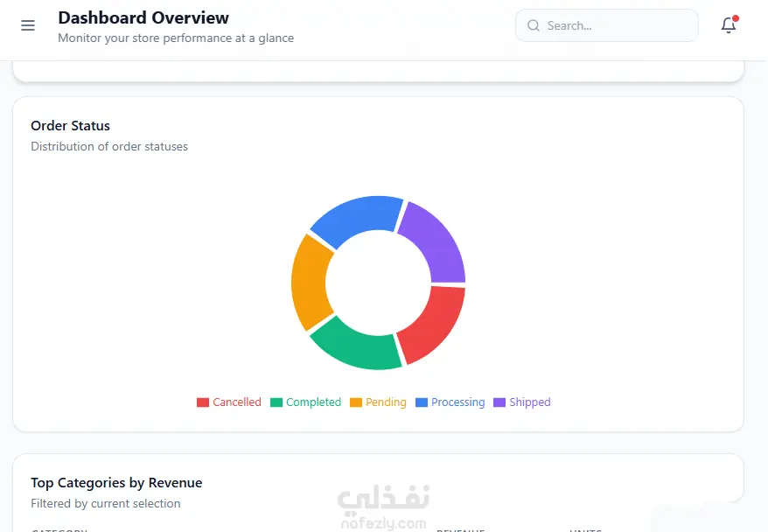Click the purple Shipped legend swatch
Viewport: 768px width, 532px height.
pyautogui.click(x=499, y=402)
